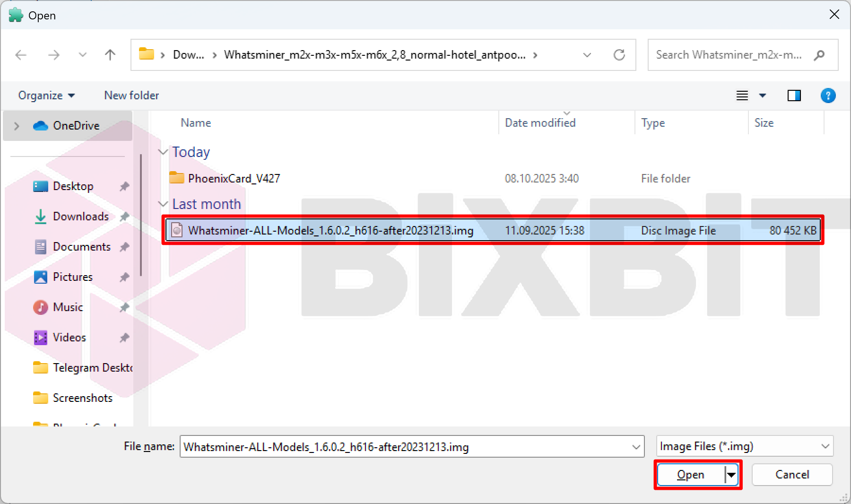Screen dimensions: 851x504
Task: Open Documents from quick access
Action: (81, 247)
